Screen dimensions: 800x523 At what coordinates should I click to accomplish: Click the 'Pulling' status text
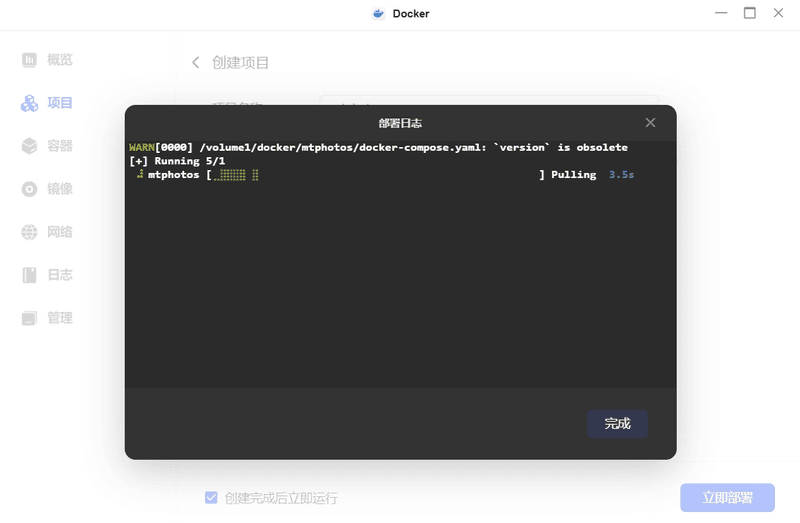pos(573,175)
